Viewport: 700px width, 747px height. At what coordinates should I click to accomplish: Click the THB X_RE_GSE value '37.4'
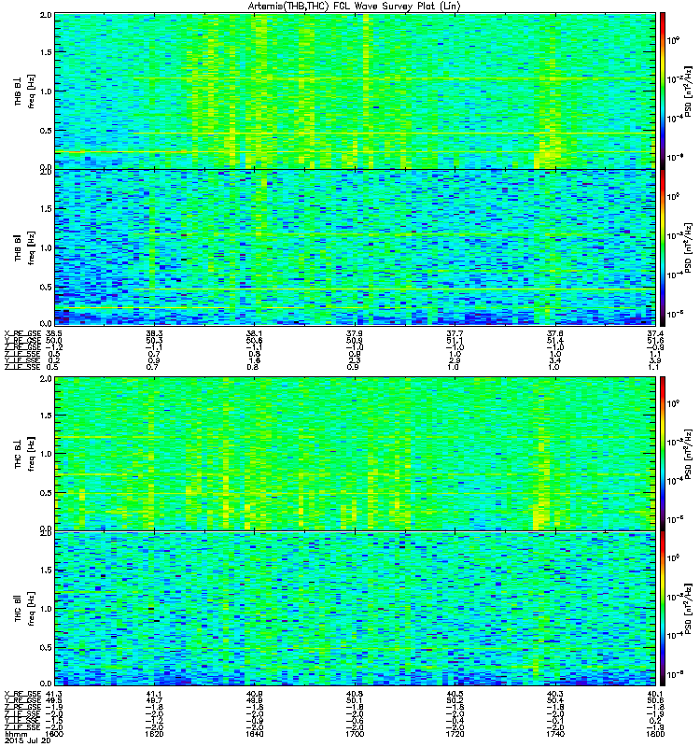(x=656, y=333)
